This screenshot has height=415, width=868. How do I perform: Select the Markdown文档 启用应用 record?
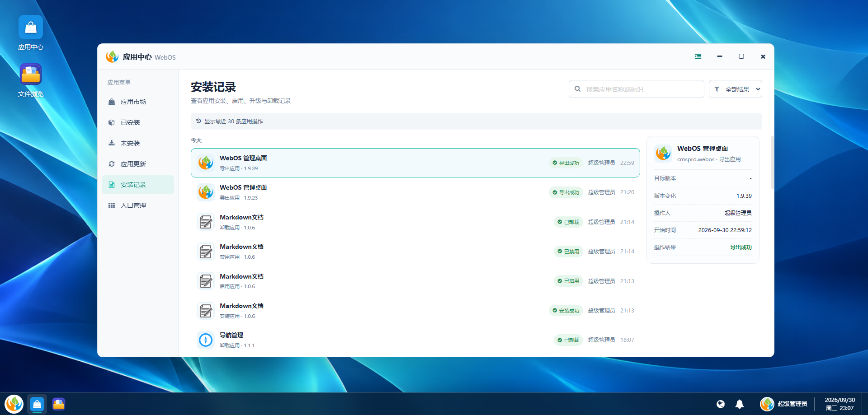pos(415,281)
